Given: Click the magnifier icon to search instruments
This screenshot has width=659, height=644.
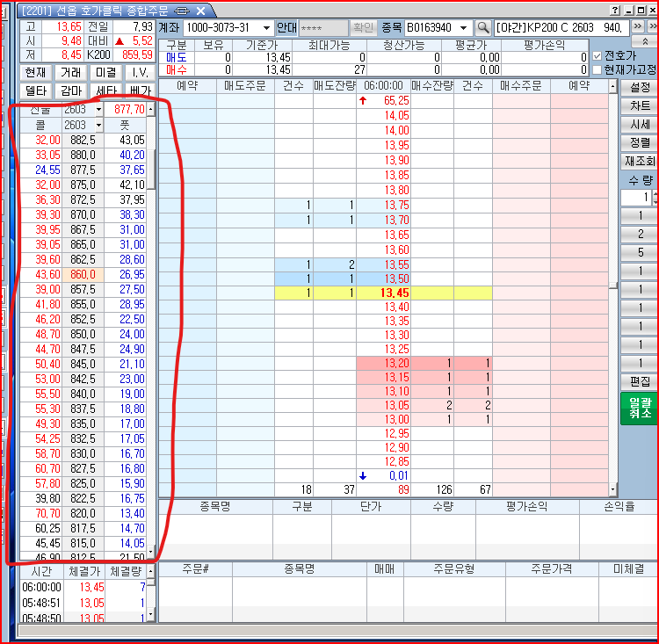Looking at the screenshot, I should coord(482,28).
